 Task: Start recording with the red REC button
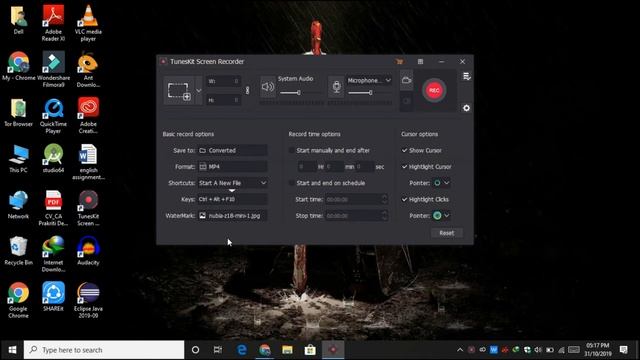click(x=434, y=90)
